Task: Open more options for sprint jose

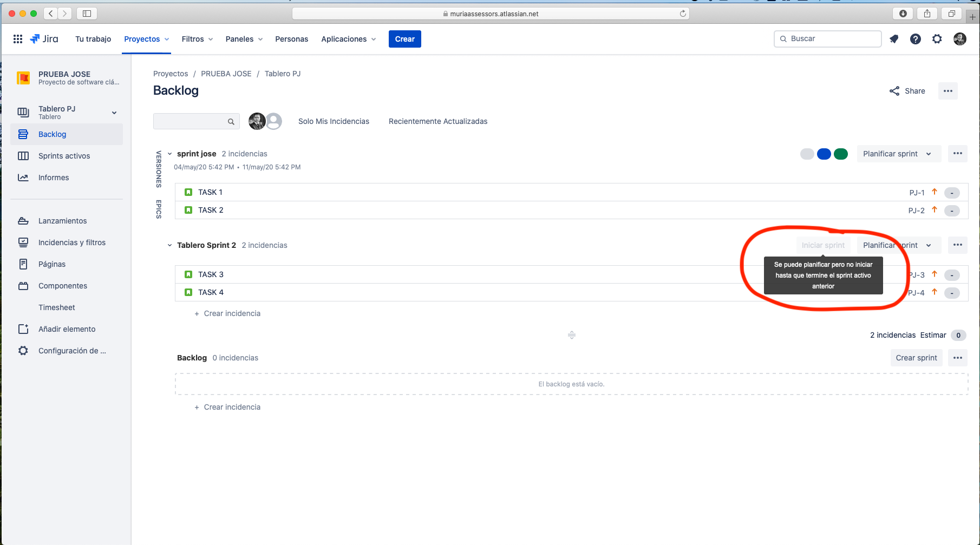Action: [958, 154]
